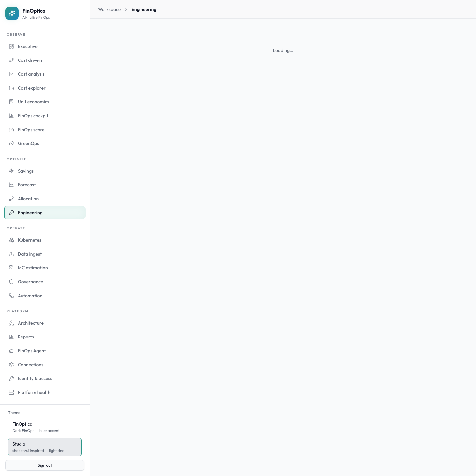Click the OBSERVE section header
The height and width of the screenshot is (476, 476).
point(16,34)
